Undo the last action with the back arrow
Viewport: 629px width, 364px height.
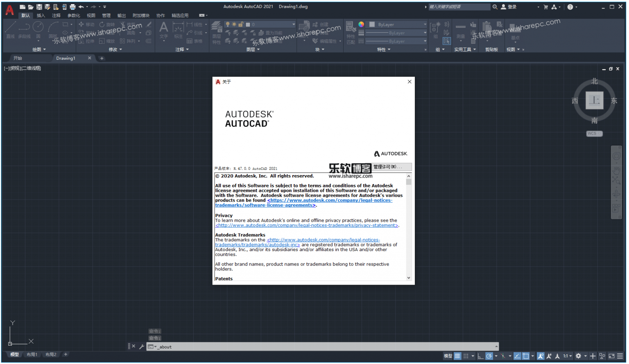(81, 7)
